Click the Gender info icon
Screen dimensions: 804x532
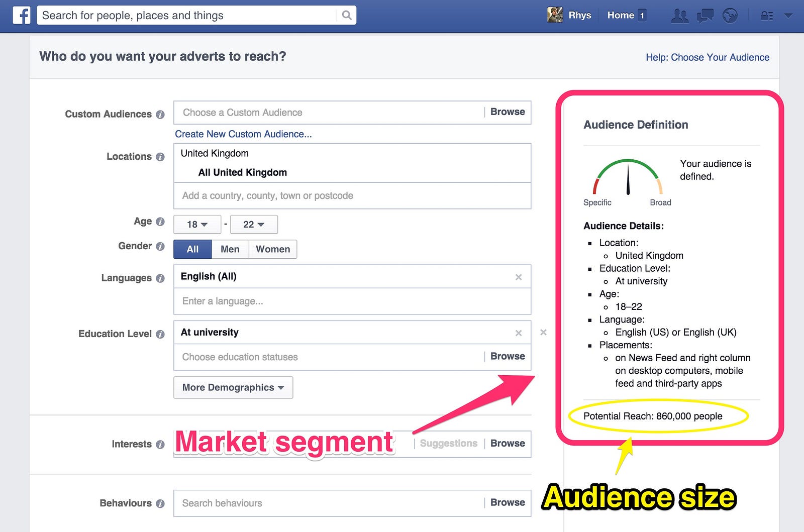click(x=160, y=246)
